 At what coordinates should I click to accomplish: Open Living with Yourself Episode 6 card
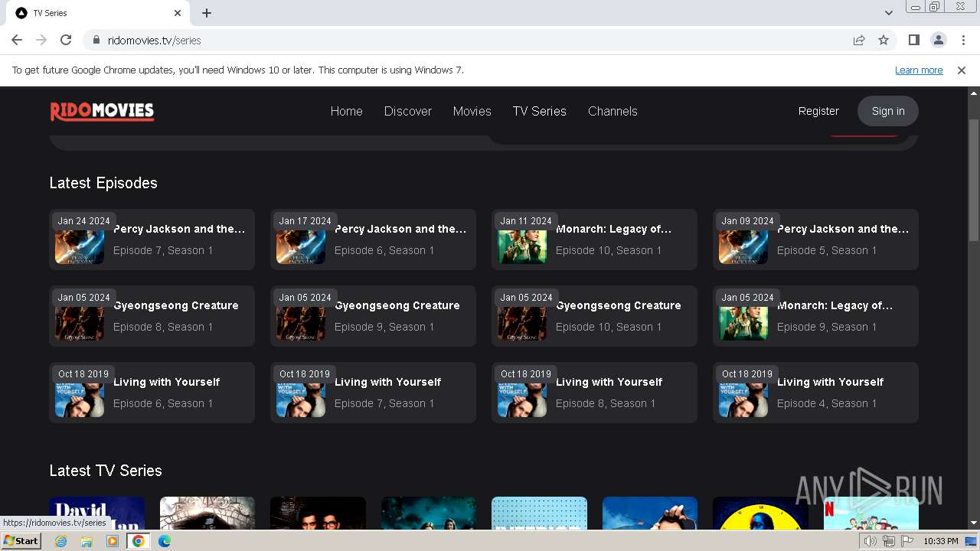pos(152,393)
